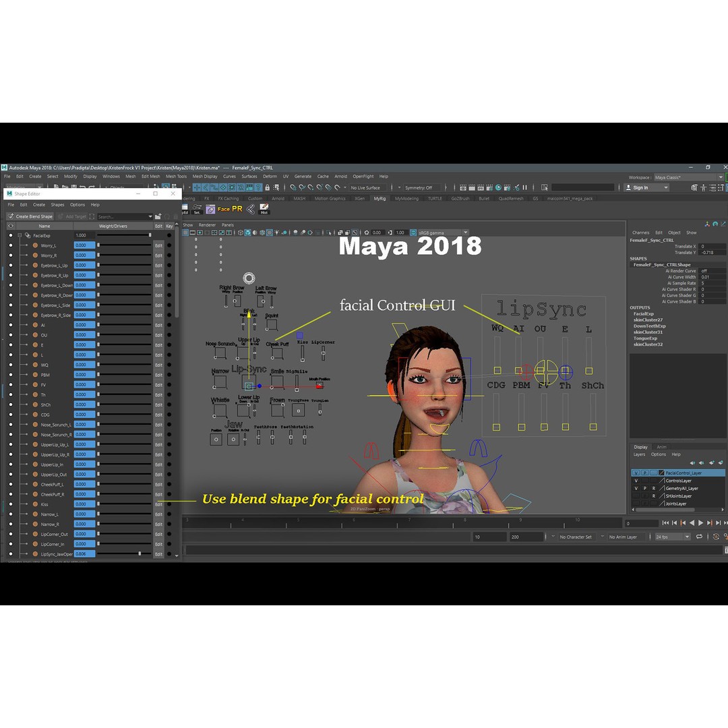The image size is (728, 728).
Task: Click the auto keyframe toggle icon
Action: click(716, 537)
